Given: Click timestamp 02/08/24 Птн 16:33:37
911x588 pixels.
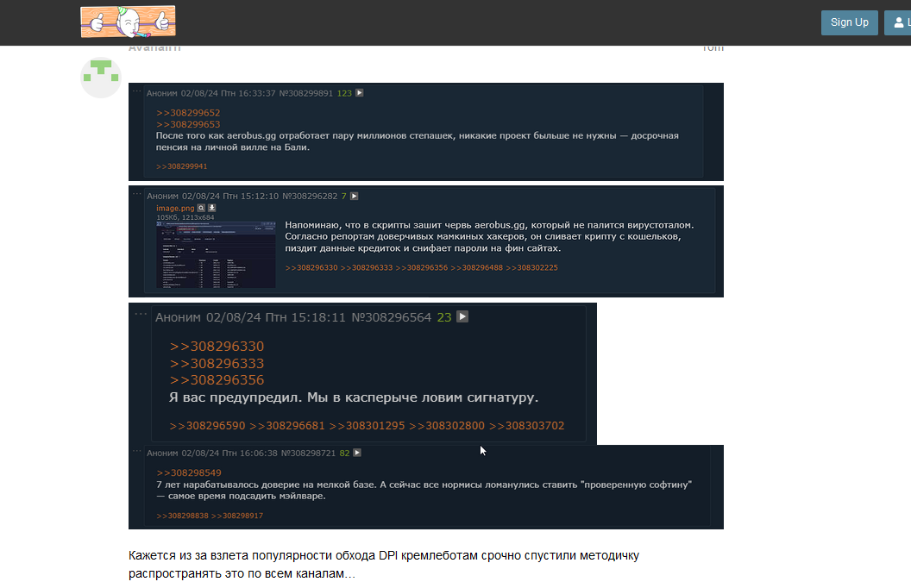Looking at the screenshot, I should 229,93.
